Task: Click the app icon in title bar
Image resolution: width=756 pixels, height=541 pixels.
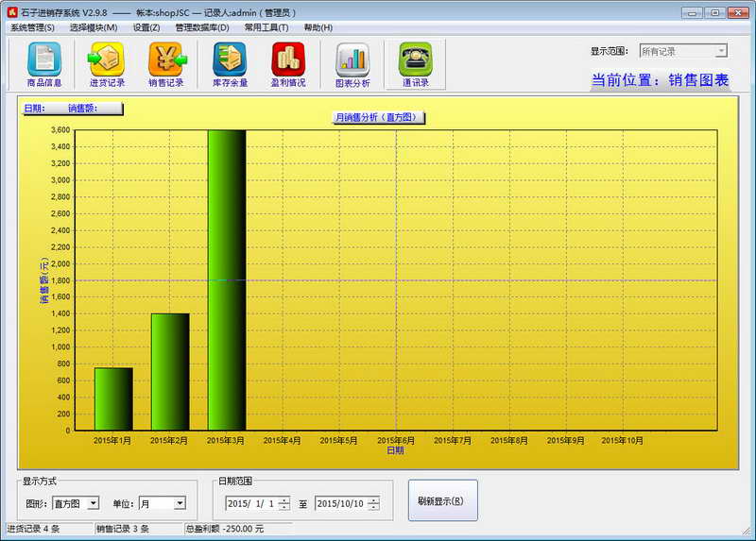Action: 12,12
